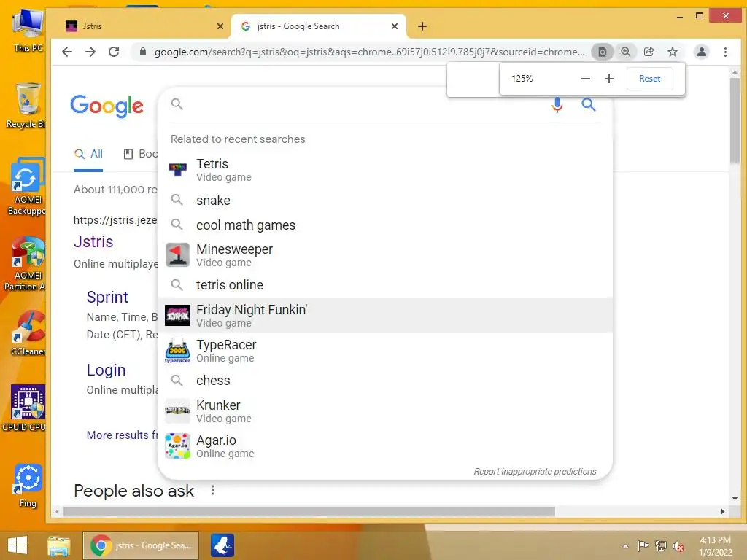Image resolution: width=747 pixels, height=560 pixels.
Task: Increase zoom with the plus button
Action: 609,79
